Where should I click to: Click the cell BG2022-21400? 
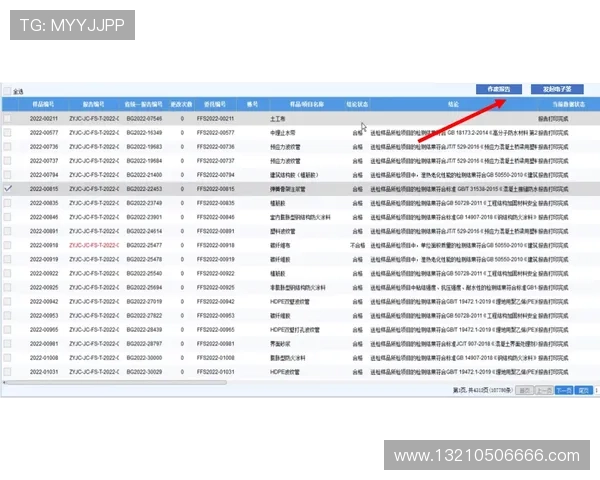pyautogui.click(x=144, y=175)
